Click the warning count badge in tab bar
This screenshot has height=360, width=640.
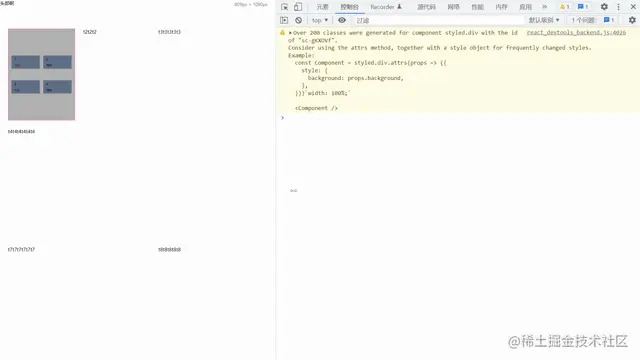pyautogui.click(x=564, y=7)
